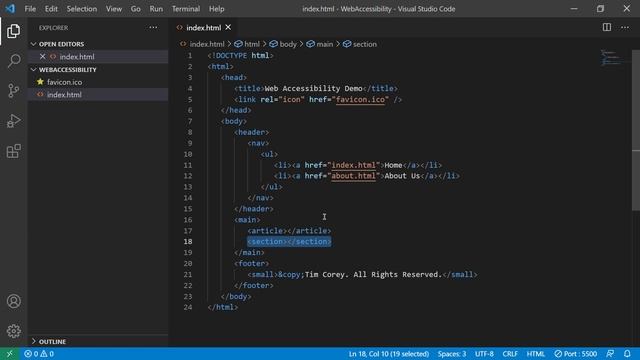The height and width of the screenshot is (360, 640).
Task: Change encoding via UTF-8 status
Action: (484, 353)
